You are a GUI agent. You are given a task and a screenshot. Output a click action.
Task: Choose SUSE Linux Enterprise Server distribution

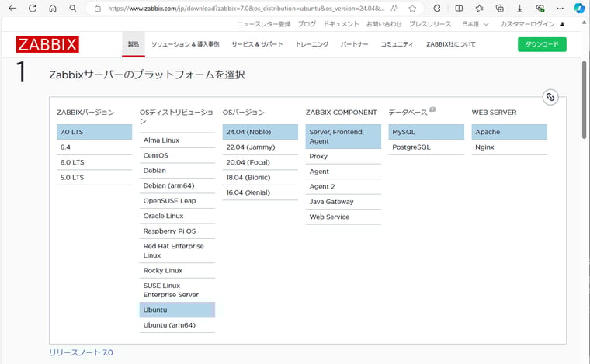pyautogui.click(x=177, y=290)
